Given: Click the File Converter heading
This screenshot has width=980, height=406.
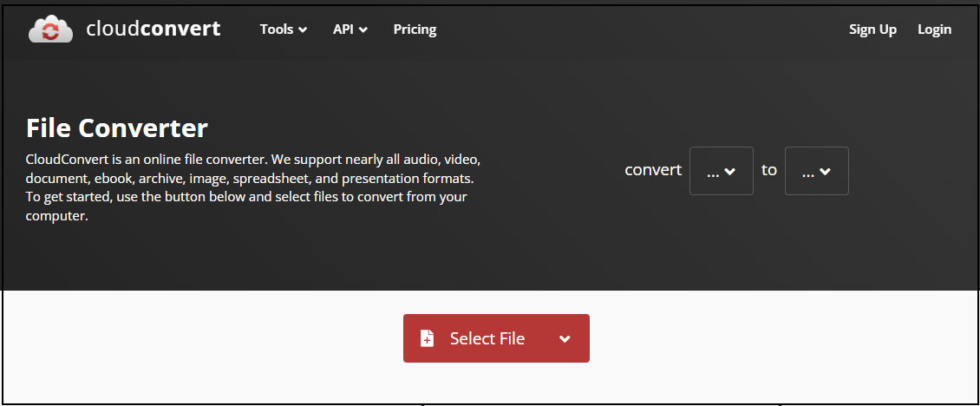Looking at the screenshot, I should (117, 128).
